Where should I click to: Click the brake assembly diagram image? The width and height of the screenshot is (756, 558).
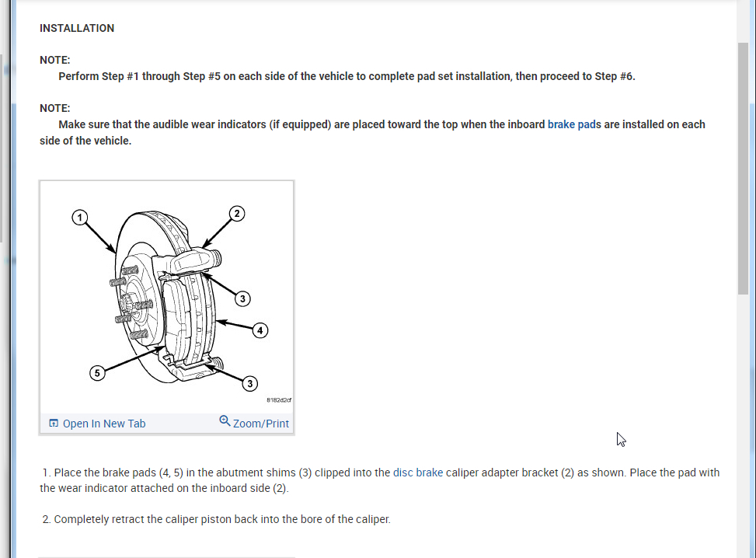pos(166,297)
